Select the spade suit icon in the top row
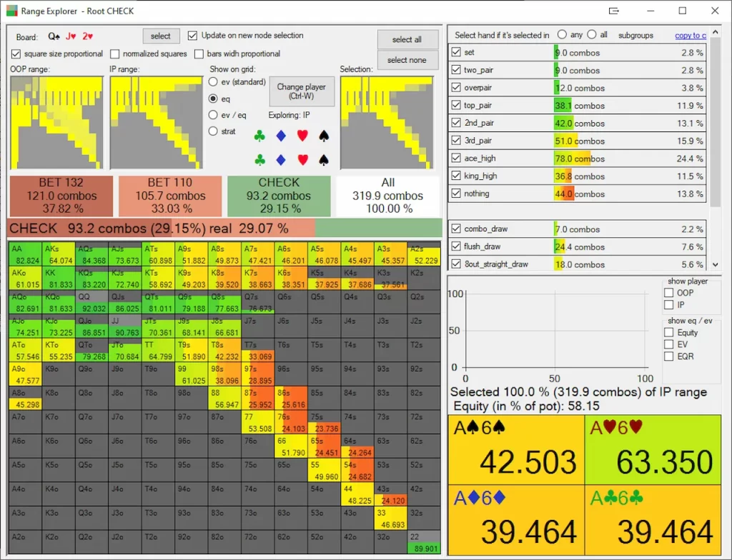Viewport: 732px width, 560px height. 323,136
